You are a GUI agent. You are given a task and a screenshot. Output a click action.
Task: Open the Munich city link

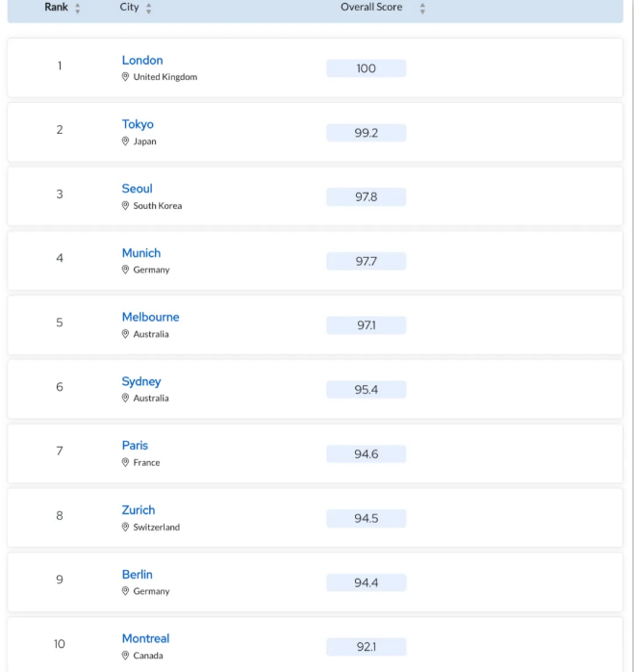pos(141,253)
